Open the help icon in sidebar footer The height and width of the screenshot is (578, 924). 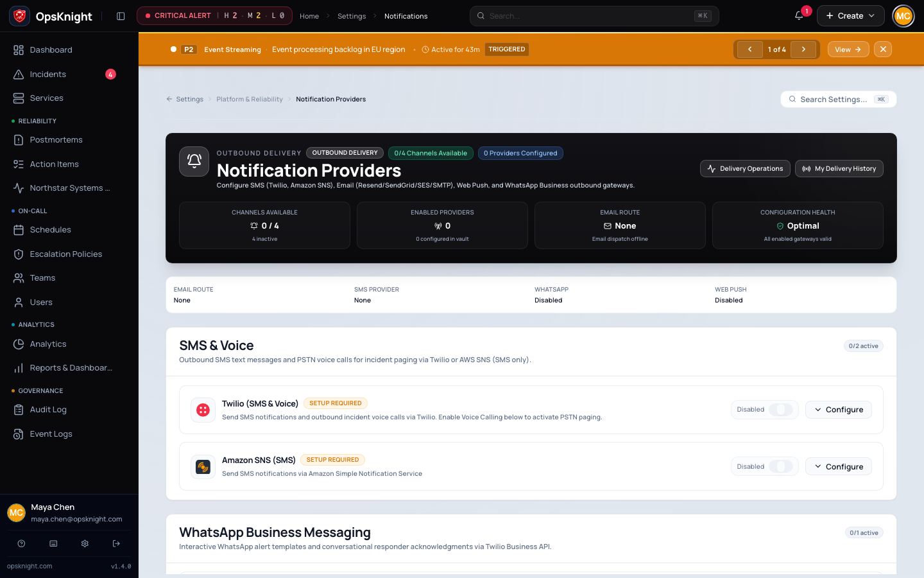(x=21, y=543)
